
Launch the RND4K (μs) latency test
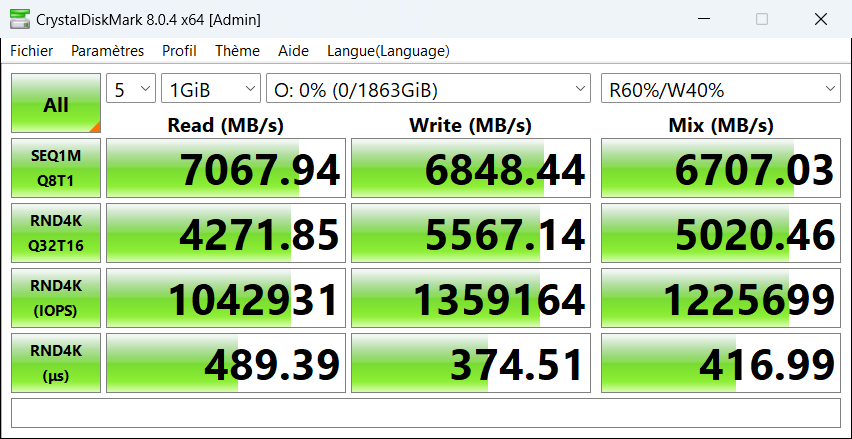[56, 363]
